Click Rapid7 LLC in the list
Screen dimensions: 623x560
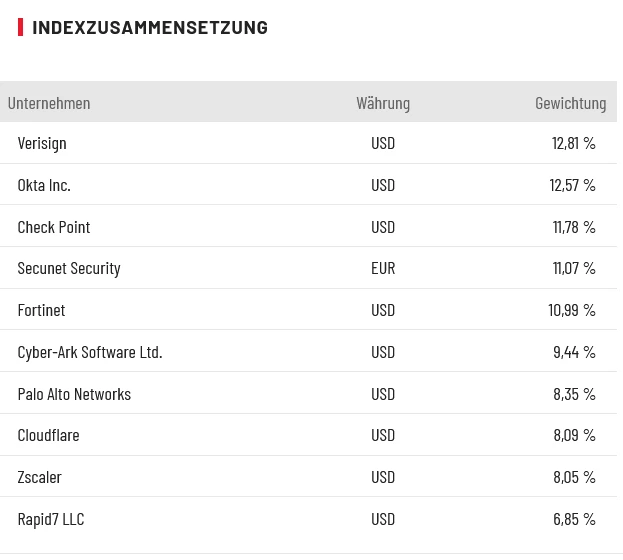(x=51, y=519)
